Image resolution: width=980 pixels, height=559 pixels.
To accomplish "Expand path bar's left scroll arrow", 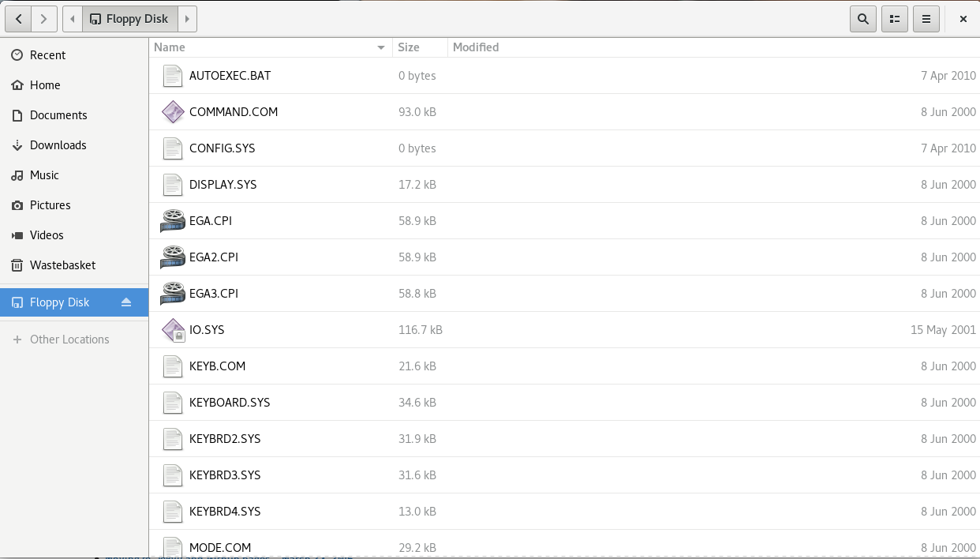I will 72,19.
